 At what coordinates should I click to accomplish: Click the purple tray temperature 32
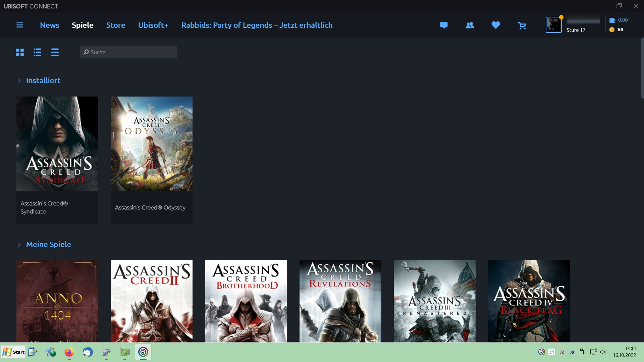tap(561, 352)
